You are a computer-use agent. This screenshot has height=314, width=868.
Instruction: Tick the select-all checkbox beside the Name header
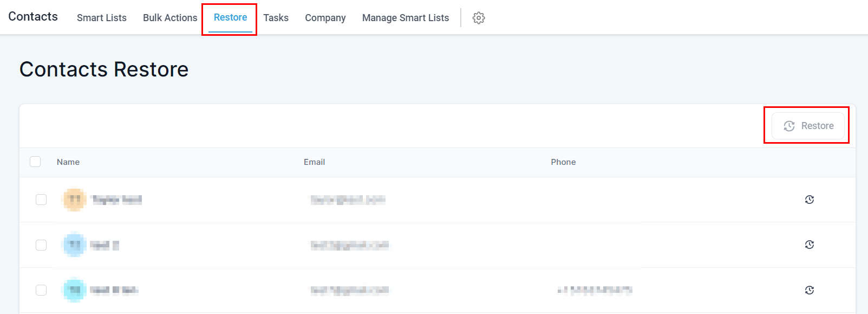click(x=35, y=162)
